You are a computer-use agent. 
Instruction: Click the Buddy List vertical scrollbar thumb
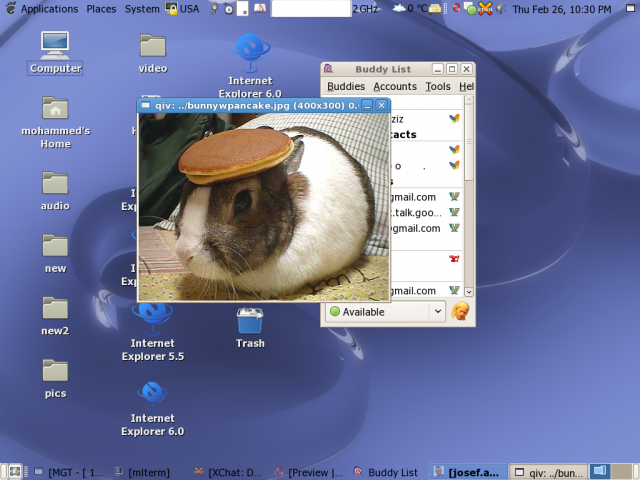click(x=469, y=142)
